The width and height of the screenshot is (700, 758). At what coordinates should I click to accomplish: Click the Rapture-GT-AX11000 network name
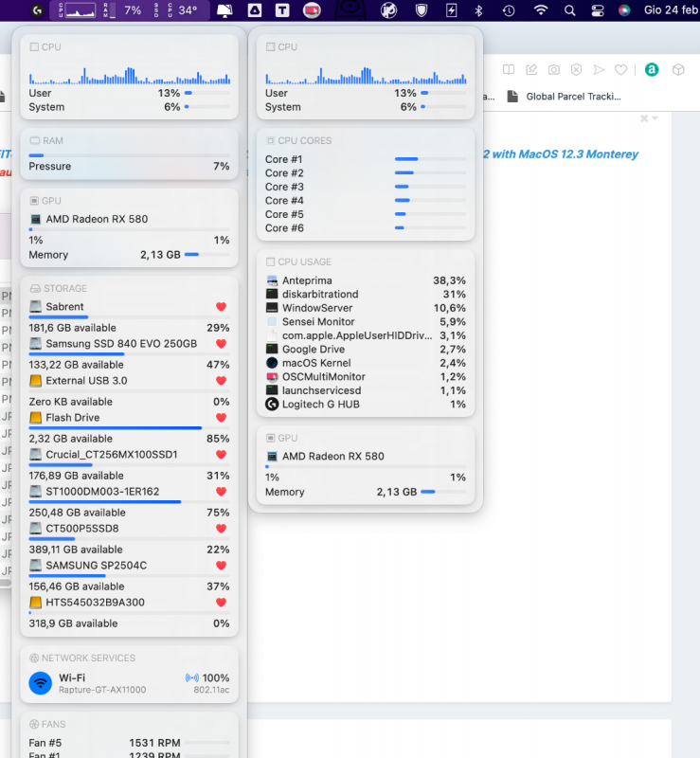tap(102, 690)
